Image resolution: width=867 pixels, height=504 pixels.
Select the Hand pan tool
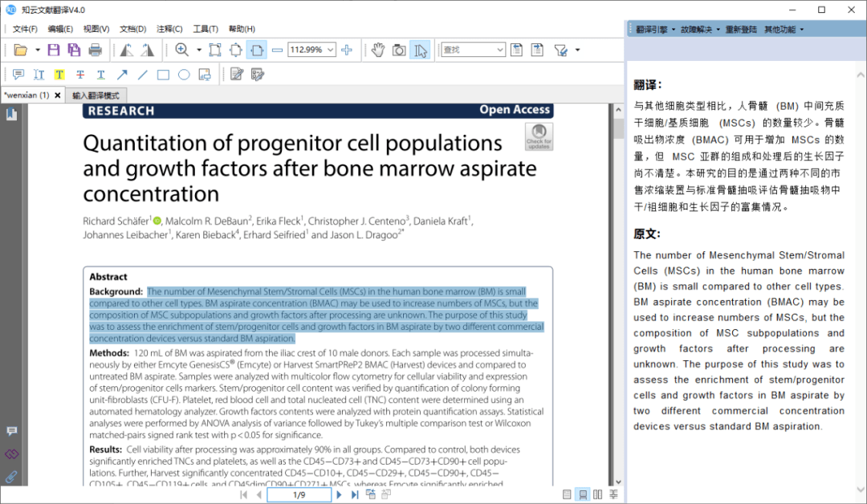pos(377,50)
